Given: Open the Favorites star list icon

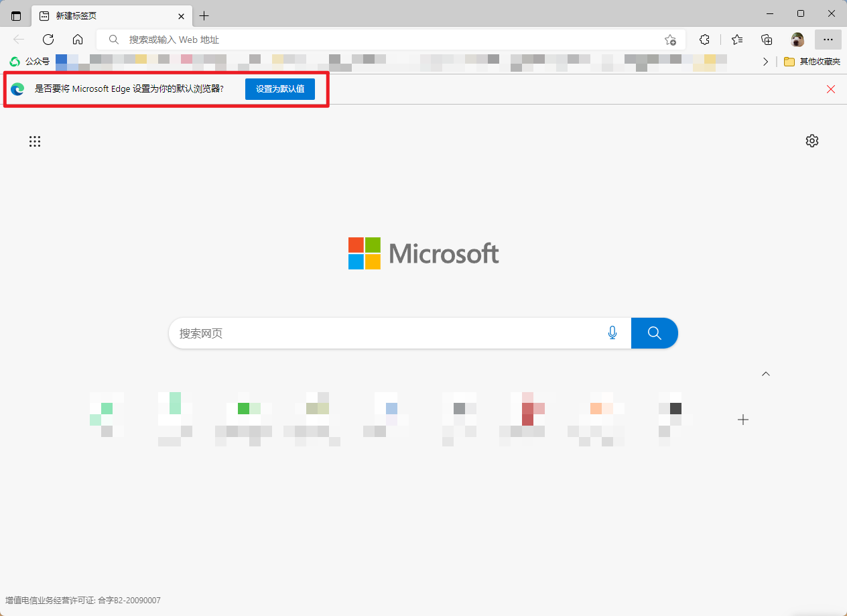Looking at the screenshot, I should pyautogui.click(x=737, y=40).
